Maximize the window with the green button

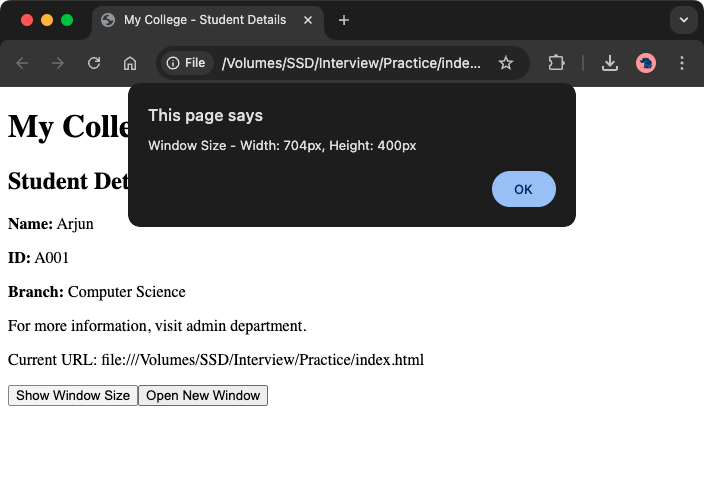coord(67,20)
